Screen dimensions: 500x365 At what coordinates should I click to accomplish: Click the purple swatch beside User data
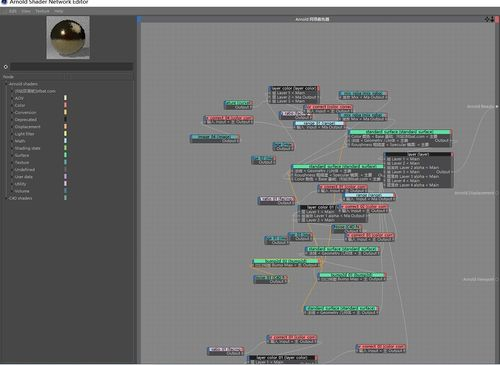pyautogui.click(x=65, y=176)
